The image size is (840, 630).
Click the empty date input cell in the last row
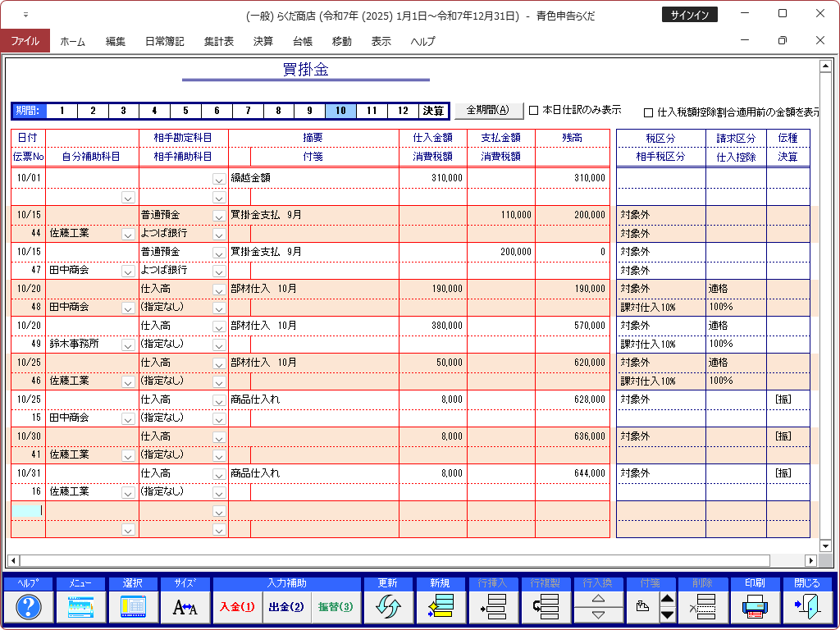pos(28,510)
